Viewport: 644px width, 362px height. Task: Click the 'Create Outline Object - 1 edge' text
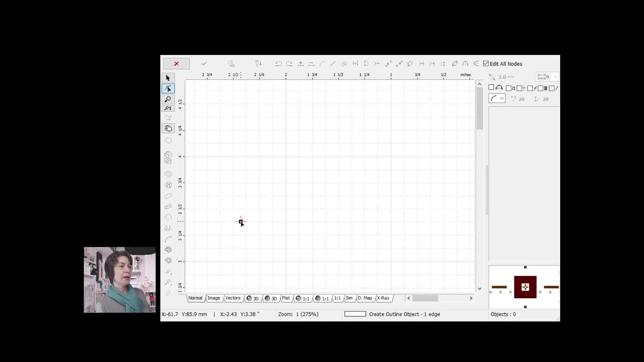point(405,314)
